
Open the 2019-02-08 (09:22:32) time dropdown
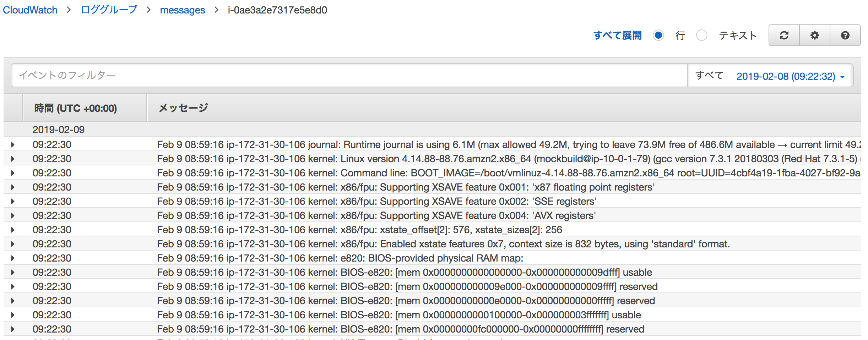click(790, 76)
